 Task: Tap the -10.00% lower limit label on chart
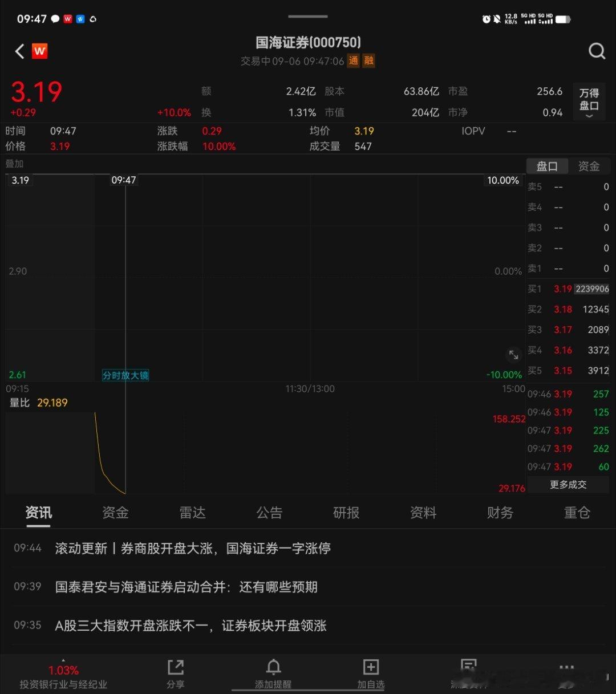pyautogui.click(x=504, y=375)
